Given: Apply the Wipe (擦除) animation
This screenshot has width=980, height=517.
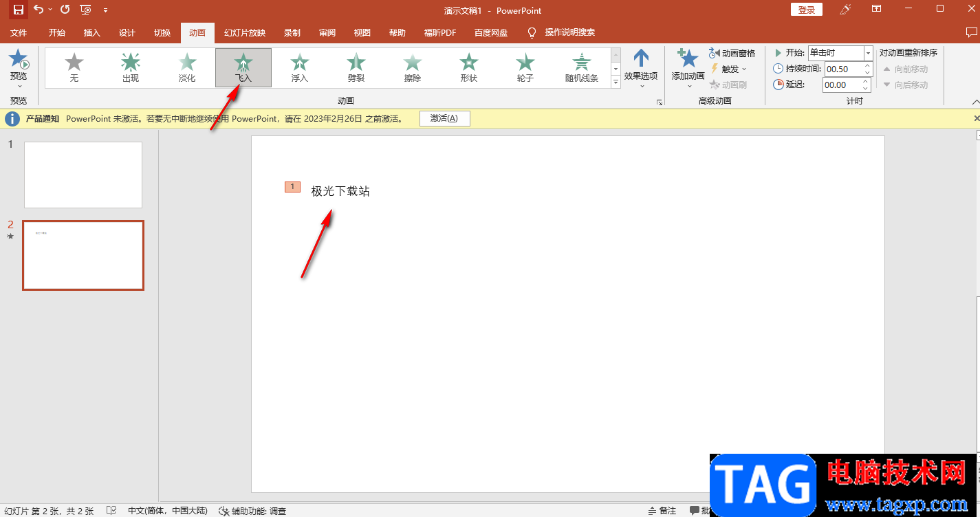Looking at the screenshot, I should [413, 67].
